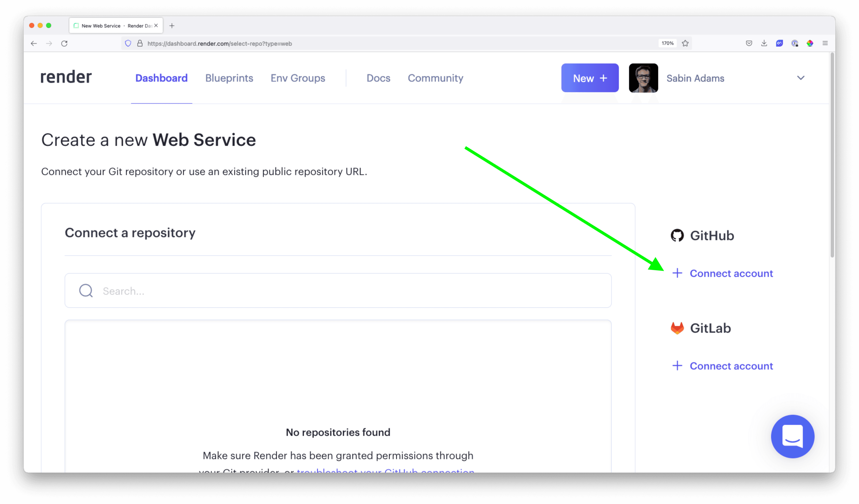Open the browser downloads icon
This screenshot has height=504, width=859.
[x=764, y=43]
